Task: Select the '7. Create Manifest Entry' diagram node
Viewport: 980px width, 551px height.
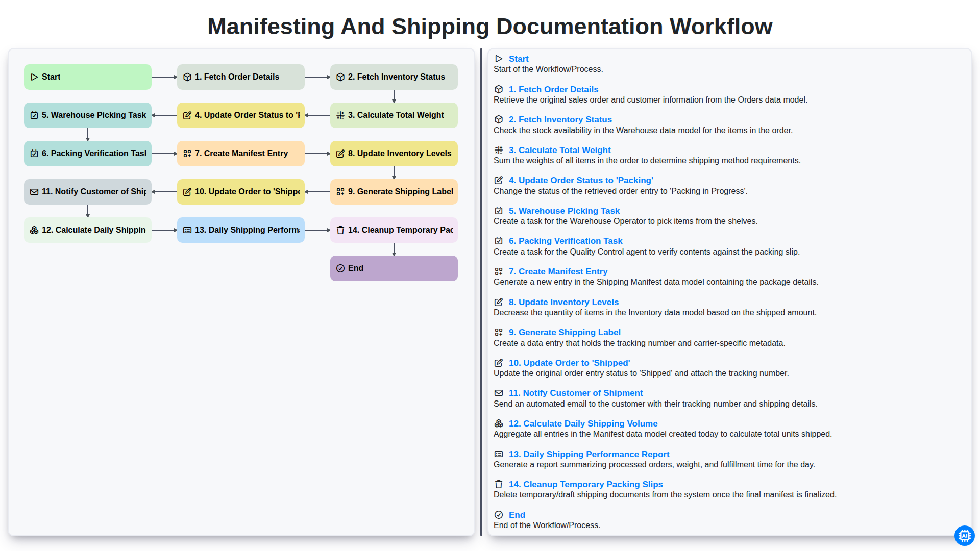Action: coord(241,154)
